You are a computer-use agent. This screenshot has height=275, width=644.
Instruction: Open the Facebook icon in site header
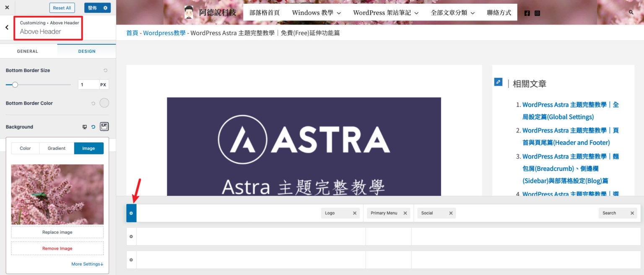pyautogui.click(x=527, y=13)
